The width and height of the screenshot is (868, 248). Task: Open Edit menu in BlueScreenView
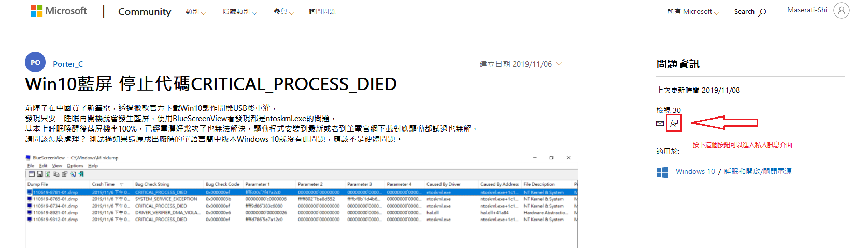43,166
